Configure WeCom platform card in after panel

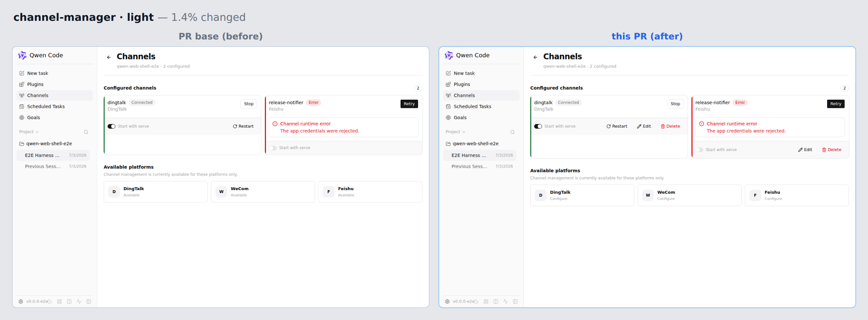pos(690,195)
